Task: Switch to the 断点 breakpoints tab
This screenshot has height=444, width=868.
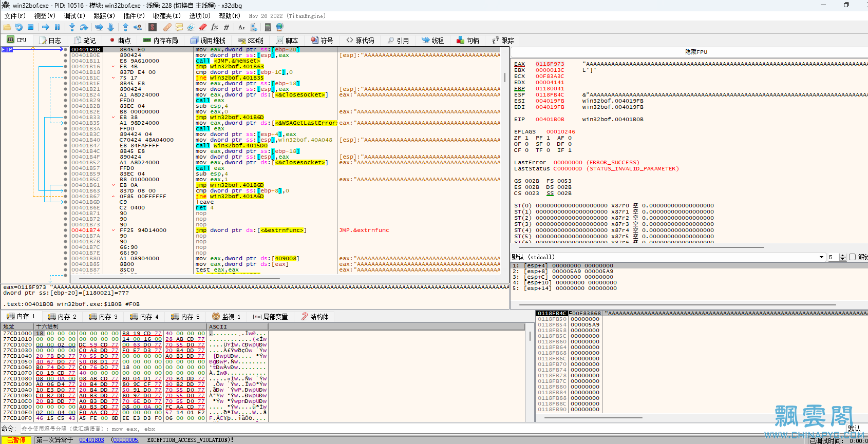Action: pos(120,40)
